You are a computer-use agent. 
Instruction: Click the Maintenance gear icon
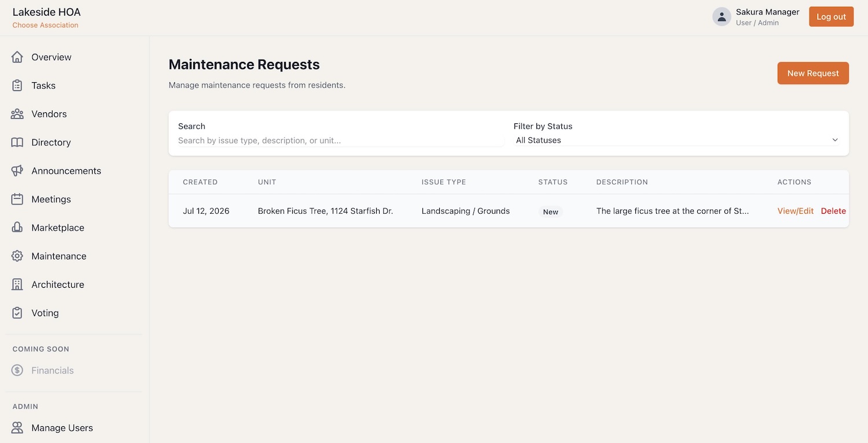click(x=17, y=255)
